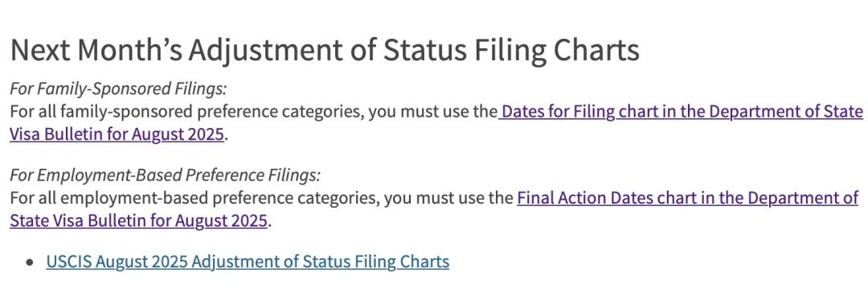
Task: Click the 'Next Month's Adjustment of Status Filing Charts' heading
Action: pyautogui.click(x=325, y=51)
